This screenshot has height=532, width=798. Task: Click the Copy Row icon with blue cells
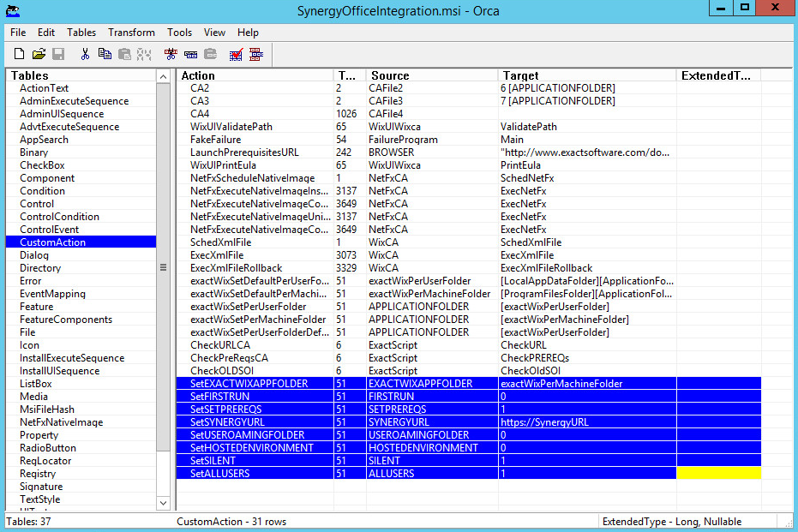coord(191,54)
